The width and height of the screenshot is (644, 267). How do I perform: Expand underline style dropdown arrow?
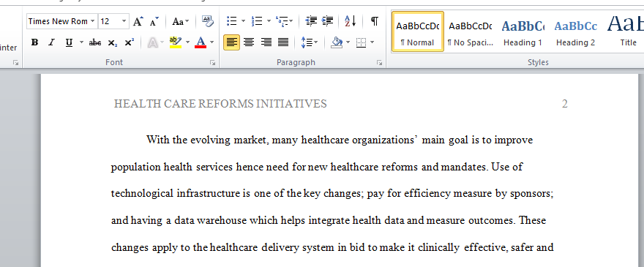81,42
